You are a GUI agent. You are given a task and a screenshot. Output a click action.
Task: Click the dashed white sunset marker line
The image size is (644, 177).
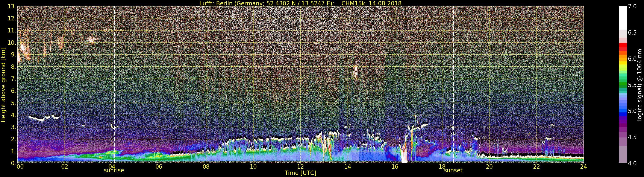(453, 85)
